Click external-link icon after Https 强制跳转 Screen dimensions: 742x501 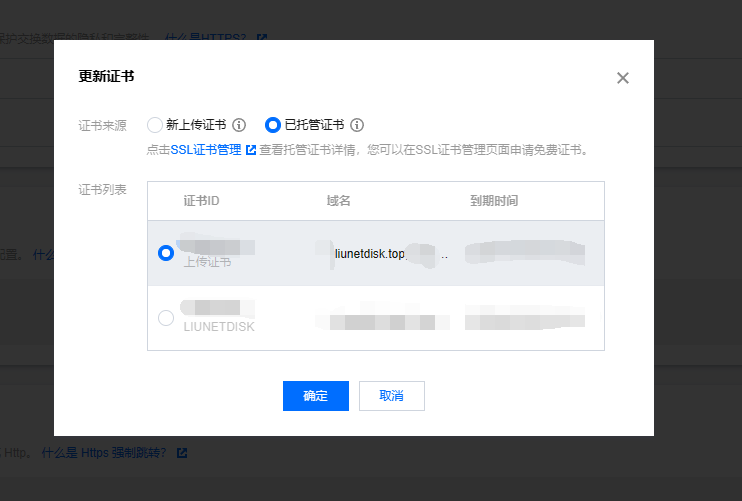[x=182, y=453]
